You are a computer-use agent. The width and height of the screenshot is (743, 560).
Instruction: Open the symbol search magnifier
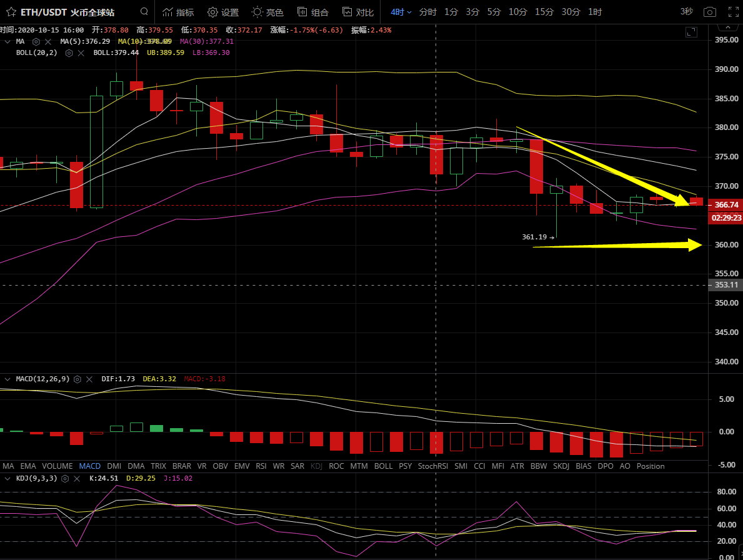144,12
